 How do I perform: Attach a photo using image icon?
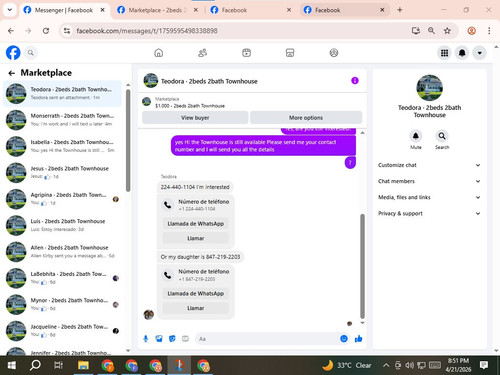(159, 339)
